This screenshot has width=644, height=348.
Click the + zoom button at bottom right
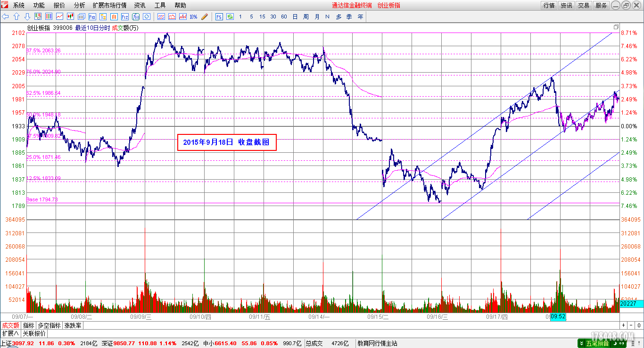tap(623, 325)
